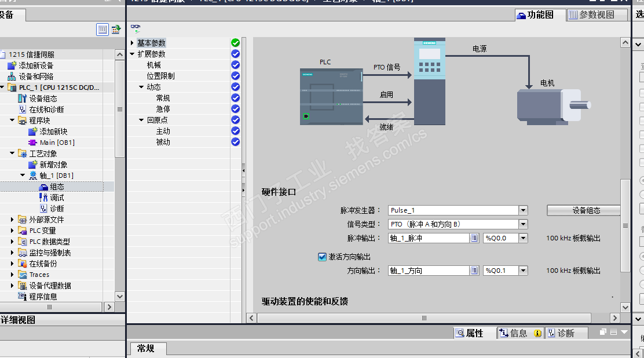Click the 轴_1_脉冲 pulse output field
Image resolution: width=644 pixels, height=358 pixels.
(x=429, y=238)
